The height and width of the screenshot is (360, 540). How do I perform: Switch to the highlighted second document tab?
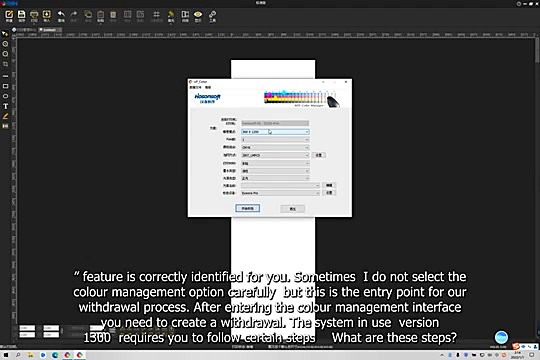[x=50, y=30]
